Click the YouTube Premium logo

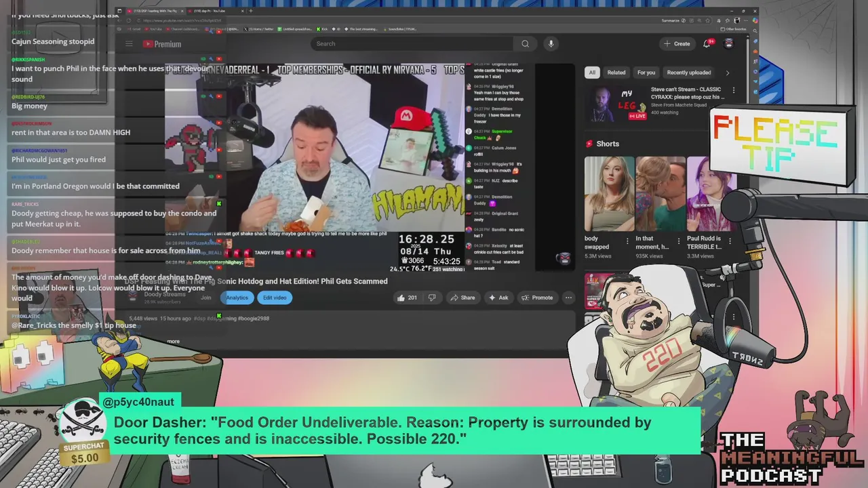pyautogui.click(x=162, y=44)
